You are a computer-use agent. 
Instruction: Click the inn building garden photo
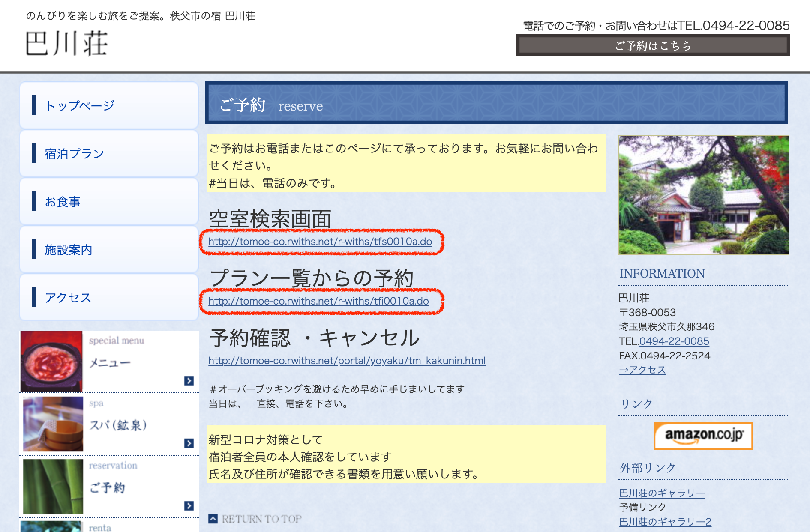point(703,195)
